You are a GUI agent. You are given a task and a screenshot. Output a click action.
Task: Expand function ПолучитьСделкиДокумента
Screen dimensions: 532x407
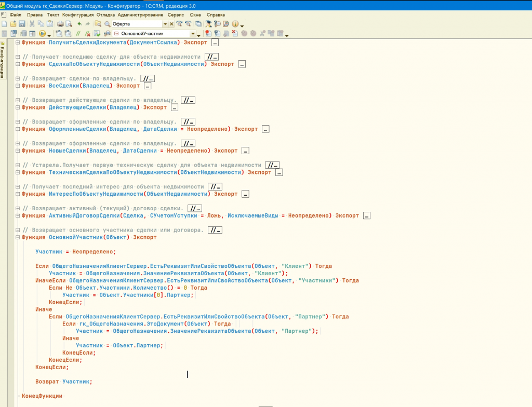(x=18, y=43)
